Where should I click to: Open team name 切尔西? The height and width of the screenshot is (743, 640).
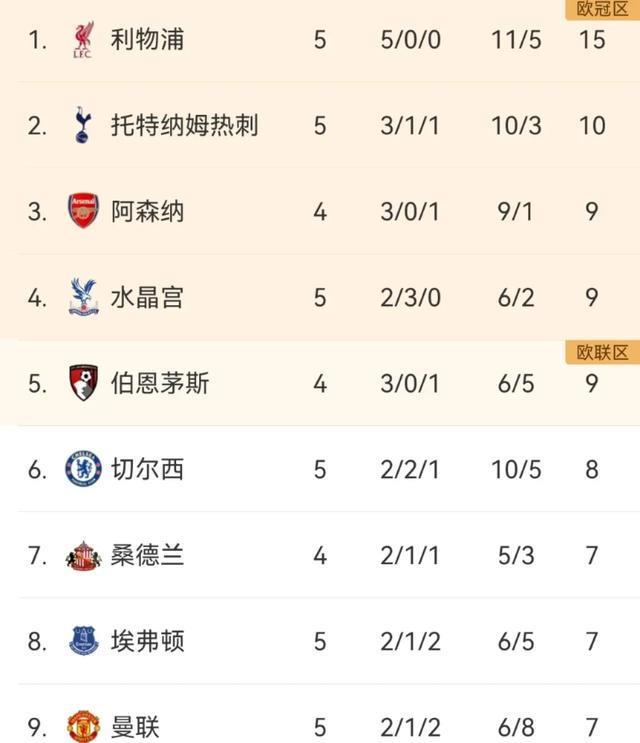[147, 469]
